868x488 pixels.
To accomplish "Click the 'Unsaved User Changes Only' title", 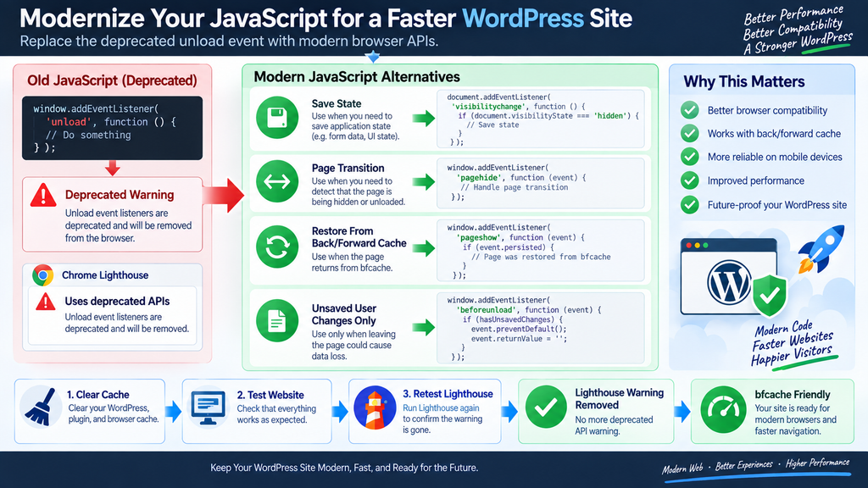I will (x=344, y=314).
